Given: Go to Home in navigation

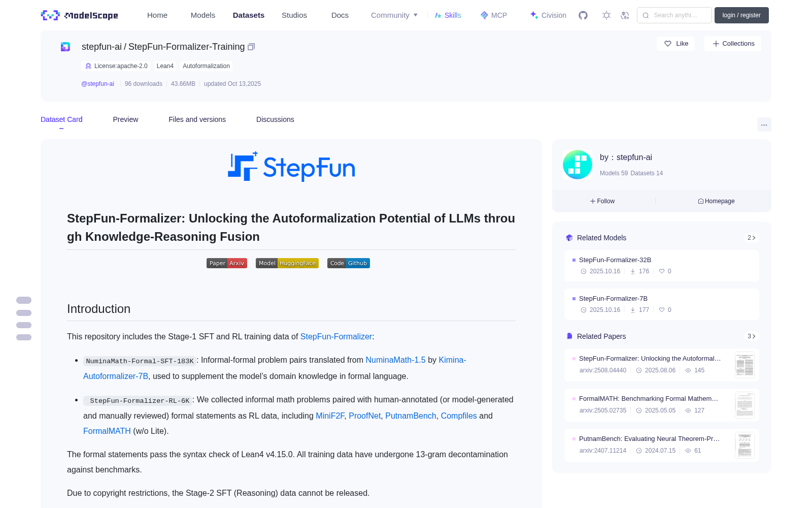Looking at the screenshot, I should [x=157, y=15].
